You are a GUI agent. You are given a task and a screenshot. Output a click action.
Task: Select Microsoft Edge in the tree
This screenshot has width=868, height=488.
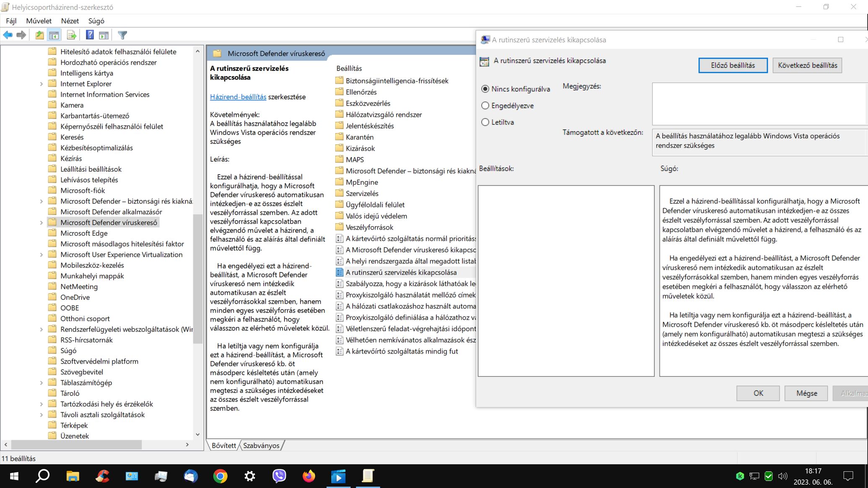(84, 233)
